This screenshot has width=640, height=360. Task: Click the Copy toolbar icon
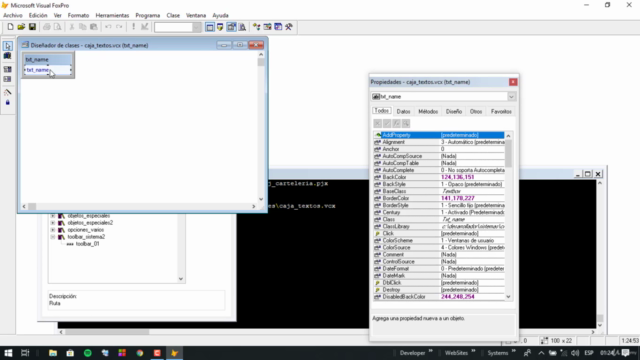pos(82,27)
